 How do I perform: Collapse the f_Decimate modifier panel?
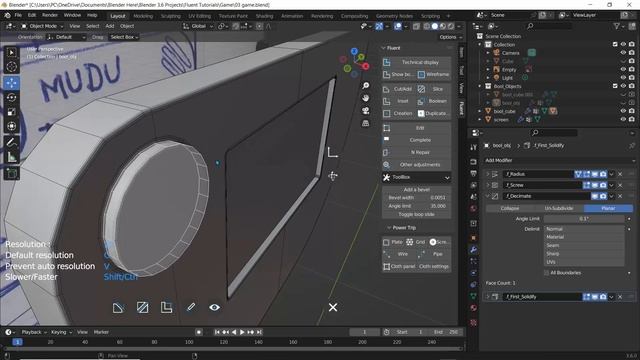coord(487,196)
